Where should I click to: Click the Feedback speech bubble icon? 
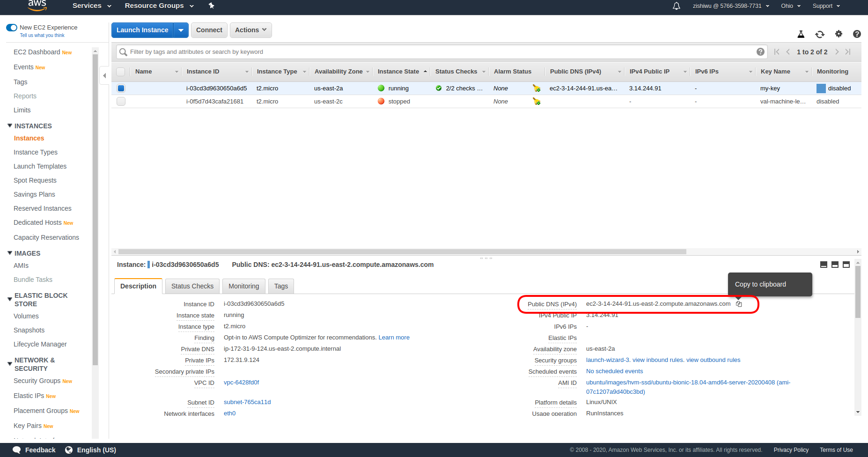coord(16,450)
